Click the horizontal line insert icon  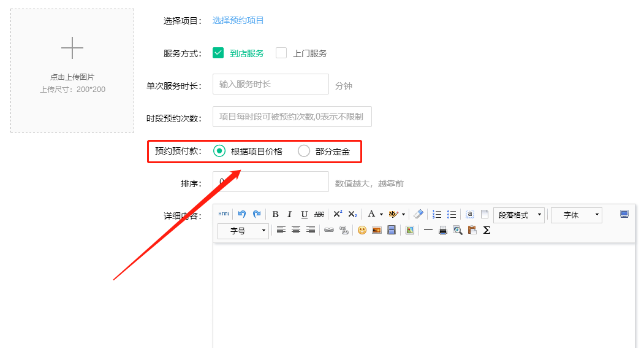(x=429, y=230)
